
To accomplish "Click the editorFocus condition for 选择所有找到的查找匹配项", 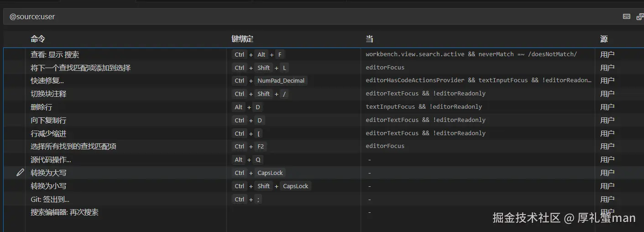I will 385,146.
